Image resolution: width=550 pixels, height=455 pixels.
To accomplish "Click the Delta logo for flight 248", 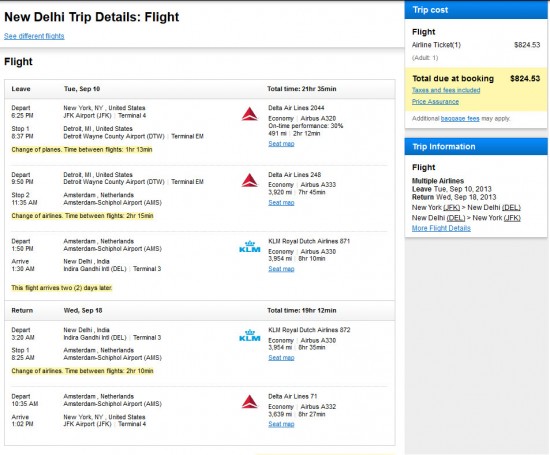I will tap(249, 180).
